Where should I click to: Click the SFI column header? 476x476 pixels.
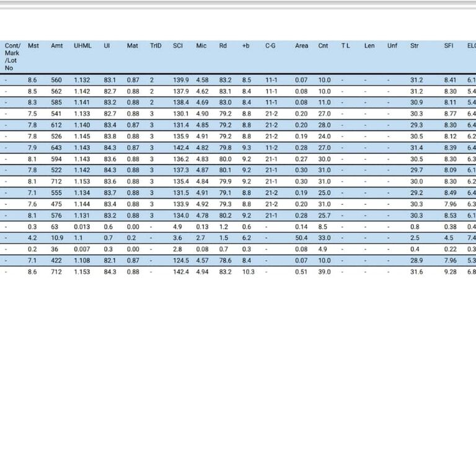449,46
